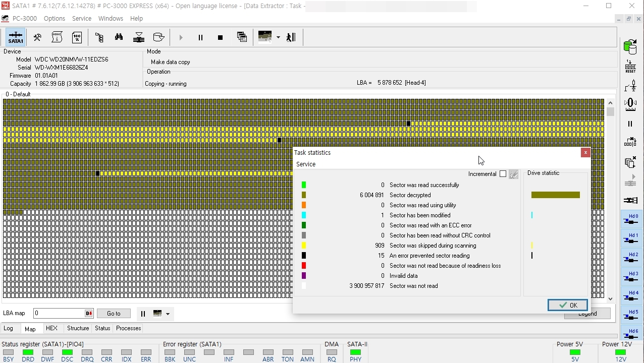Switch to the HEX tab
This screenshot has height=363, width=644.
pos(51,328)
